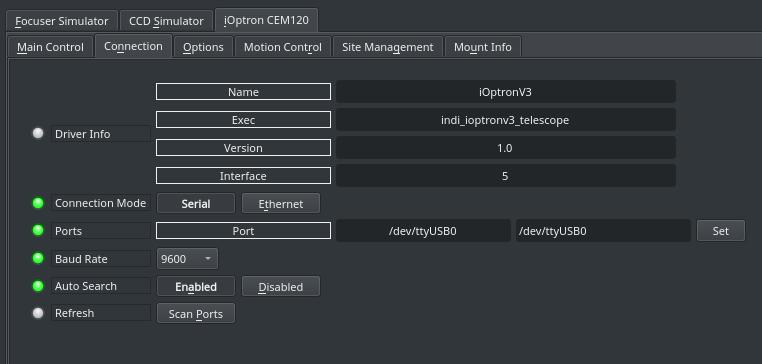The image size is (762, 364).
Task: Click the green Auto Search status light
Action: pos(38,286)
